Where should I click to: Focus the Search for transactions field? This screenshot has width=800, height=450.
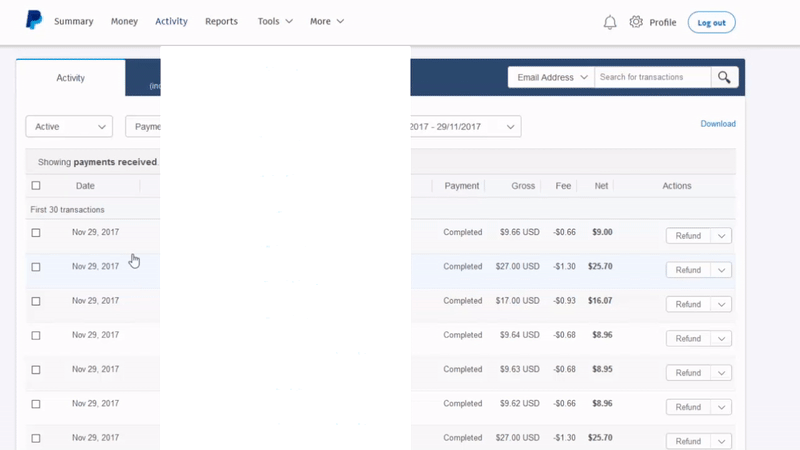[x=653, y=77]
